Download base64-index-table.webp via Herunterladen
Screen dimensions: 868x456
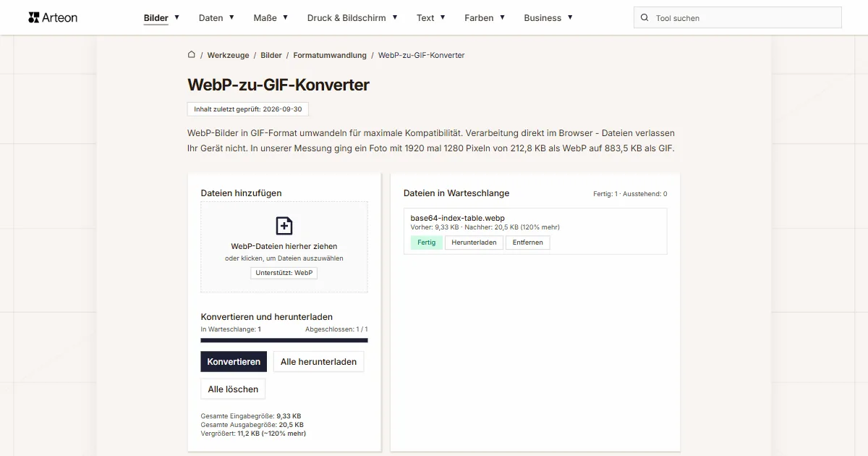pyautogui.click(x=474, y=242)
